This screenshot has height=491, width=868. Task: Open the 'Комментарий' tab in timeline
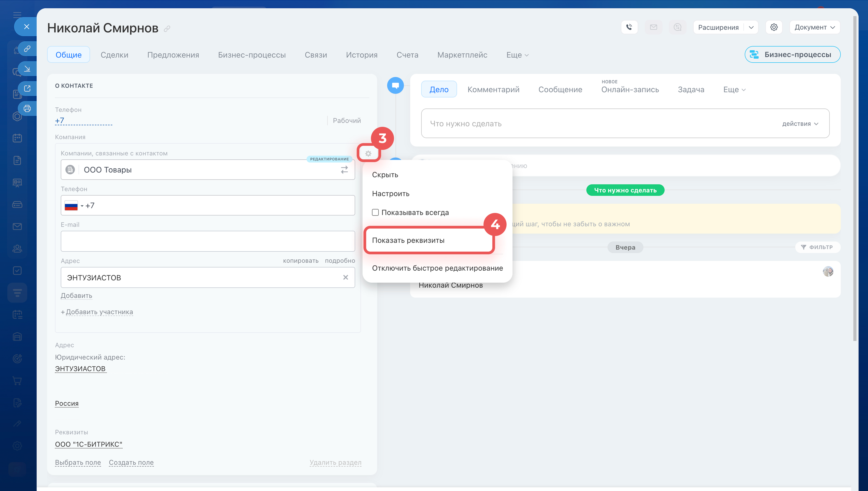(493, 89)
